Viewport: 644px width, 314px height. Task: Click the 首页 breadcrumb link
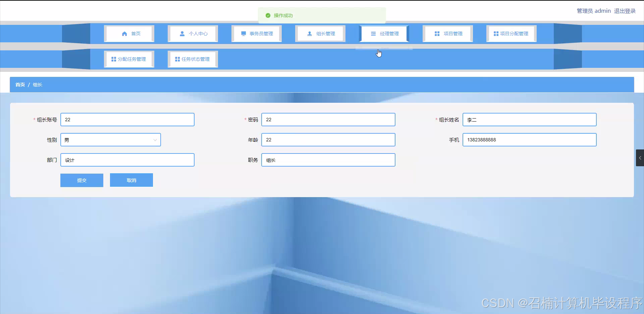20,85
